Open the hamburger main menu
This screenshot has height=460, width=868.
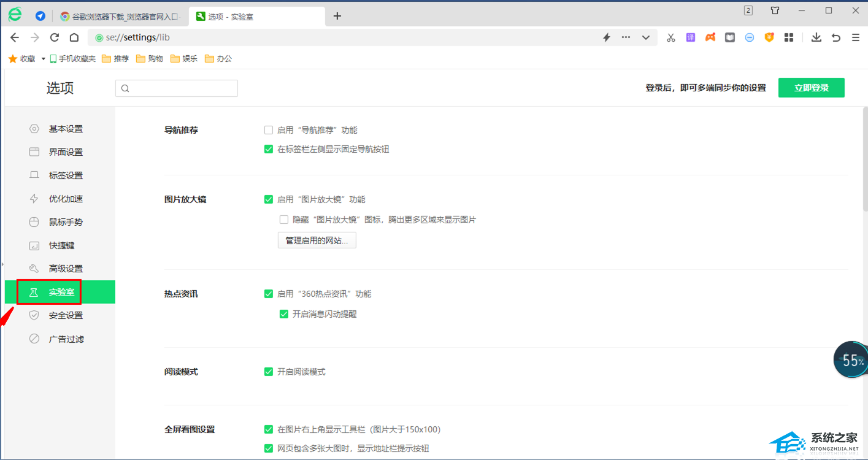coord(855,37)
